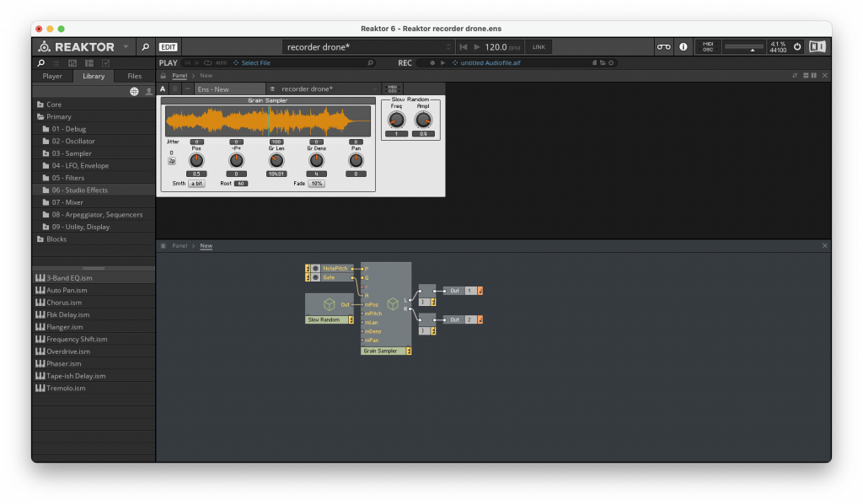
Task: Switch to the Files tab
Action: point(134,76)
